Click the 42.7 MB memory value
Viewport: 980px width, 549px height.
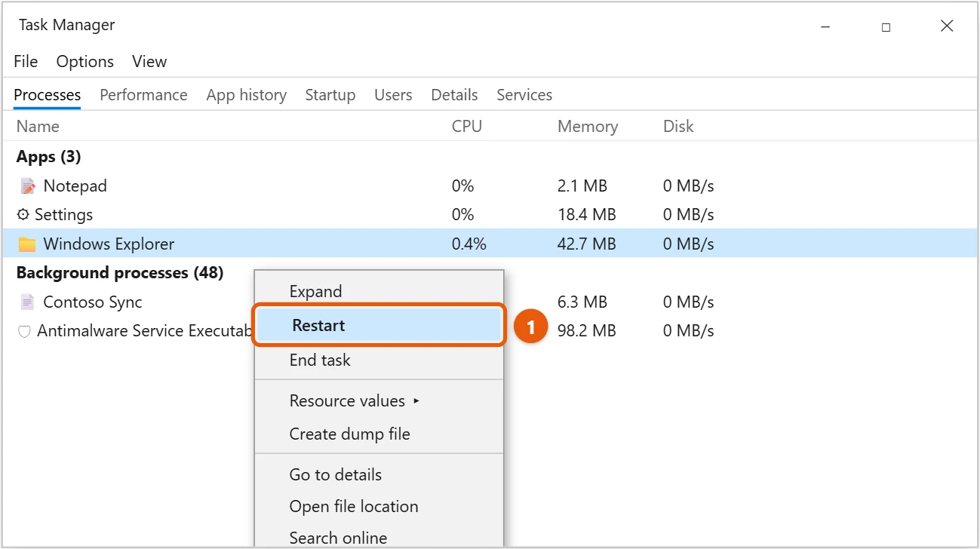coord(587,244)
